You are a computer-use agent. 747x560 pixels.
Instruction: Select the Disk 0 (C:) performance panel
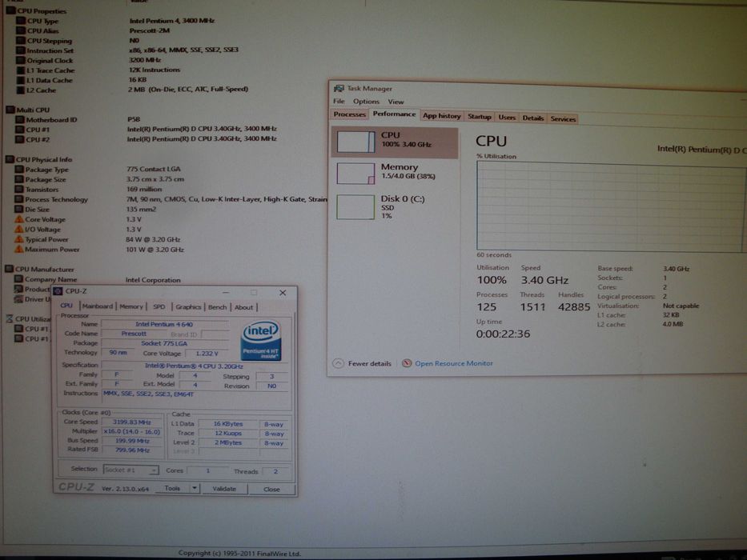pos(395,206)
